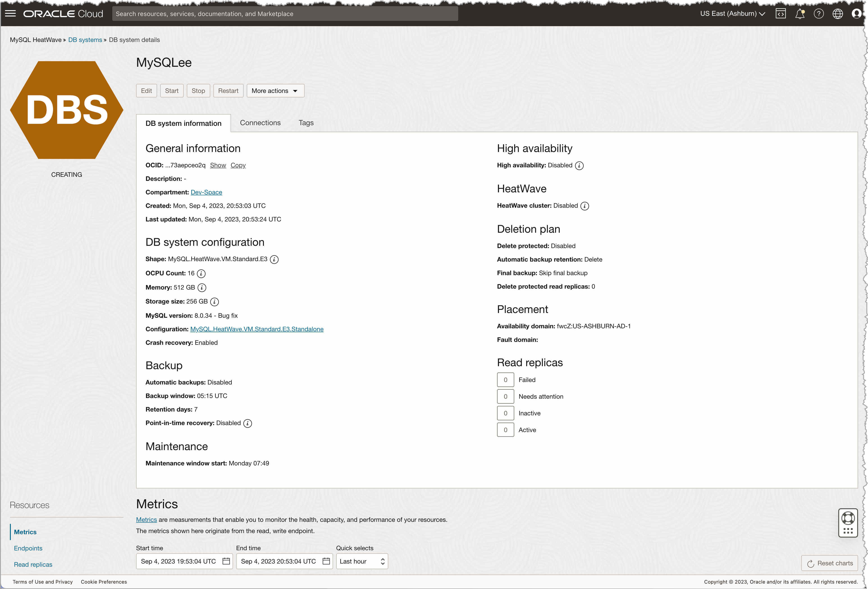Open the MySQL.HeatWave.VM.Standard.E3.Standalone configuration link
This screenshot has width=868, height=589.
click(x=257, y=329)
